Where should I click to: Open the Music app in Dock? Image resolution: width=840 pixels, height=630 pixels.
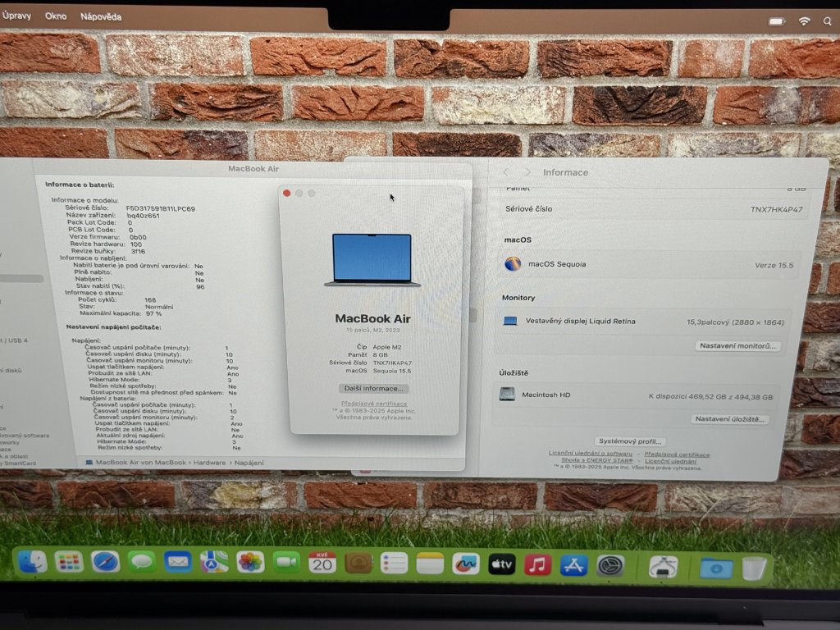point(538,564)
